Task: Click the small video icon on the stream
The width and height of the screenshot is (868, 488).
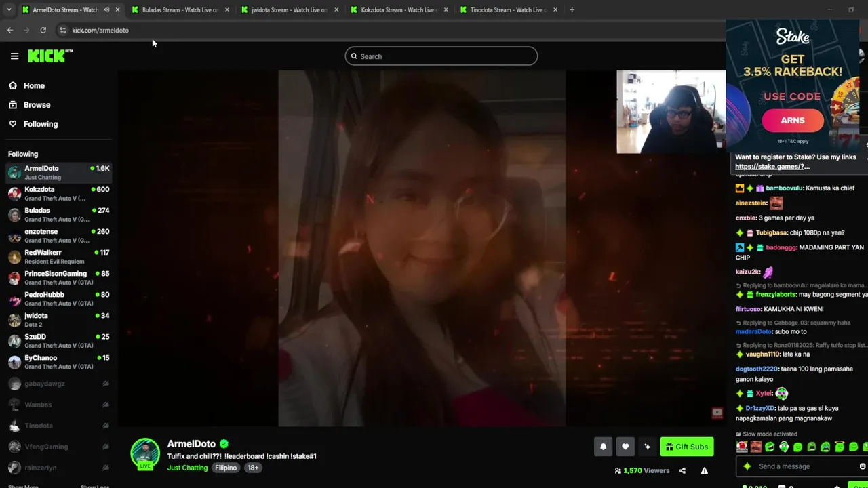Action: (x=717, y=413)
